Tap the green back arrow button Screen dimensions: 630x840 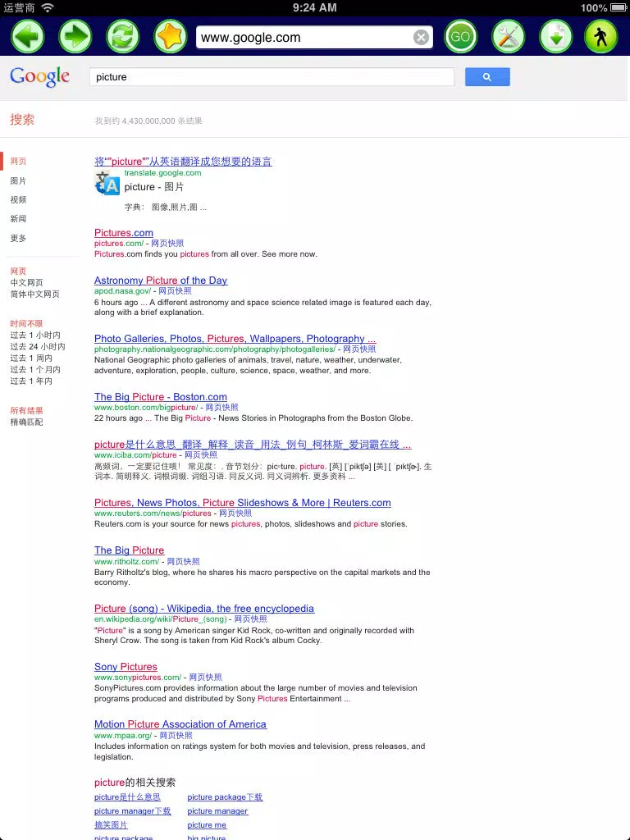tap(28, 37)
